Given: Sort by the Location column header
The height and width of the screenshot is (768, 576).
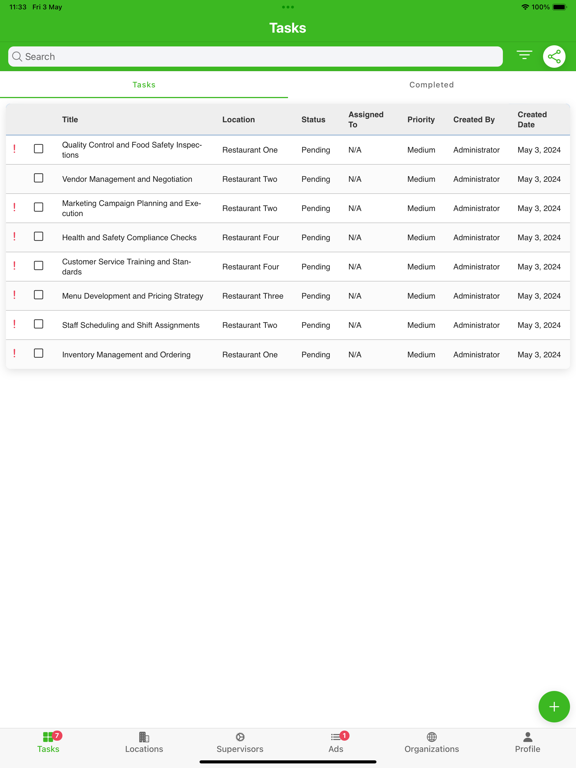Looking at the screenshot, I should [239, 120].
